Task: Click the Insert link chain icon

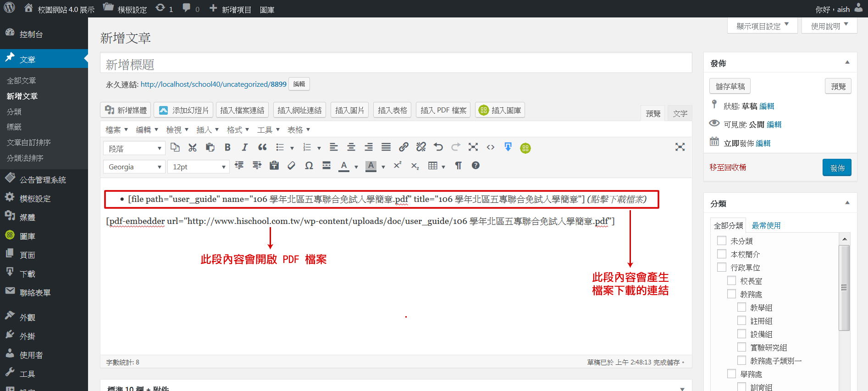Action: (404, 147)
